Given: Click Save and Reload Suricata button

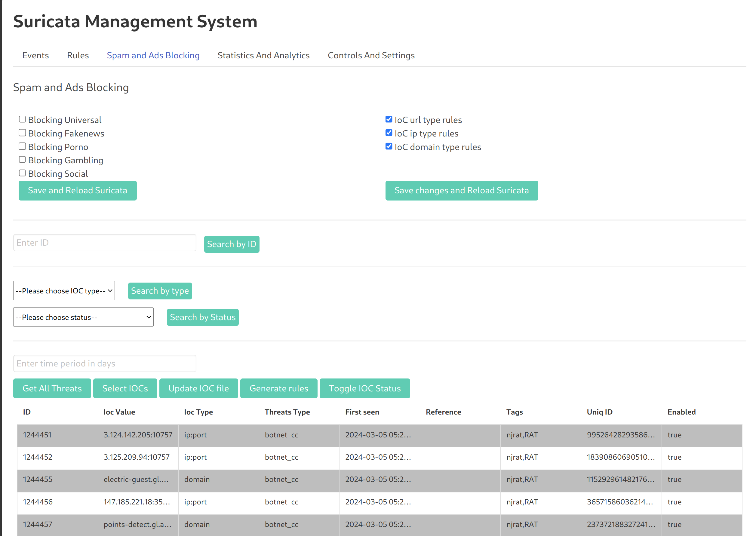Looking at the screenshot, I should coord(78,190).
